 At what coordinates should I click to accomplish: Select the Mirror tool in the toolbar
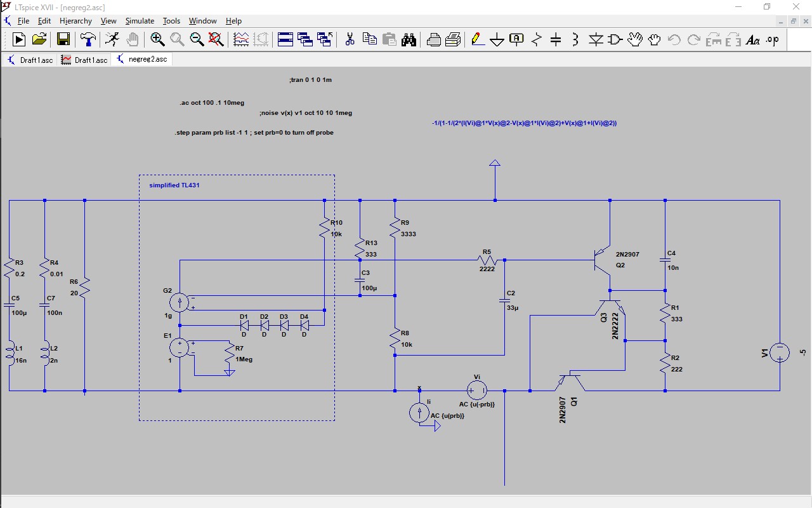tap(733, 39)
